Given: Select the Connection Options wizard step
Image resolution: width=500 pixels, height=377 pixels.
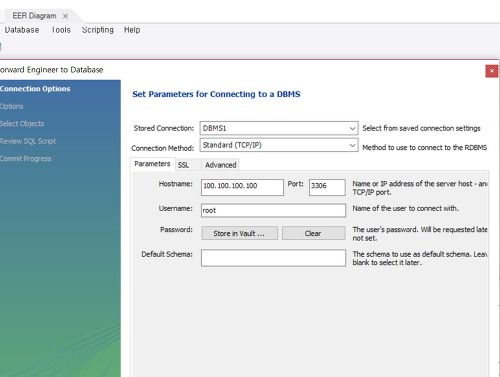Looking at the screenshot, I should tap(35, 89).
